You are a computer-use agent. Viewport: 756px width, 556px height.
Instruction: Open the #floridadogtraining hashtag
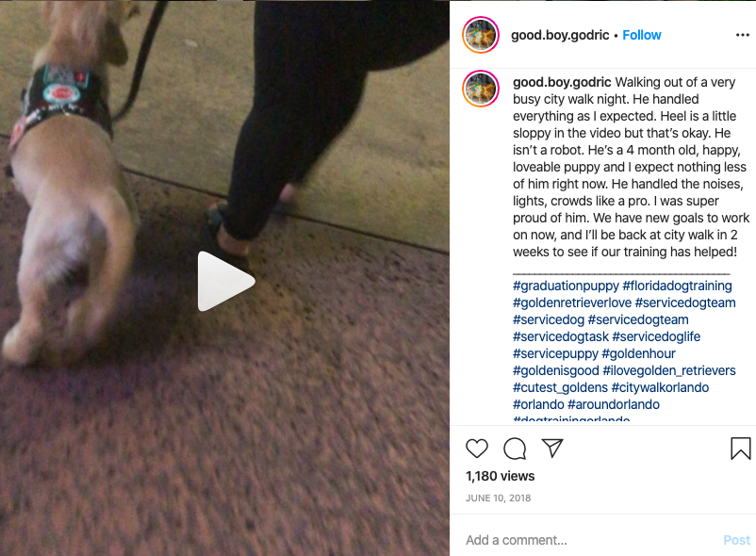678,286
